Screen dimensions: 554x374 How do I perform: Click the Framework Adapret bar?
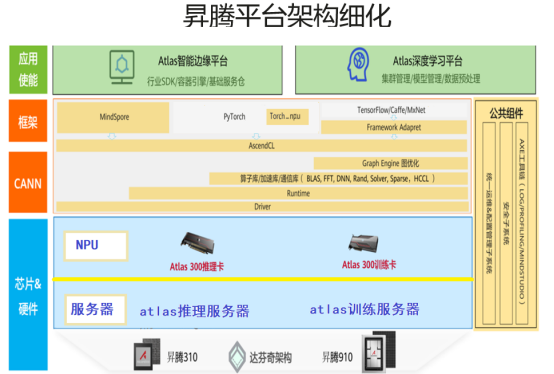(394, 127)
